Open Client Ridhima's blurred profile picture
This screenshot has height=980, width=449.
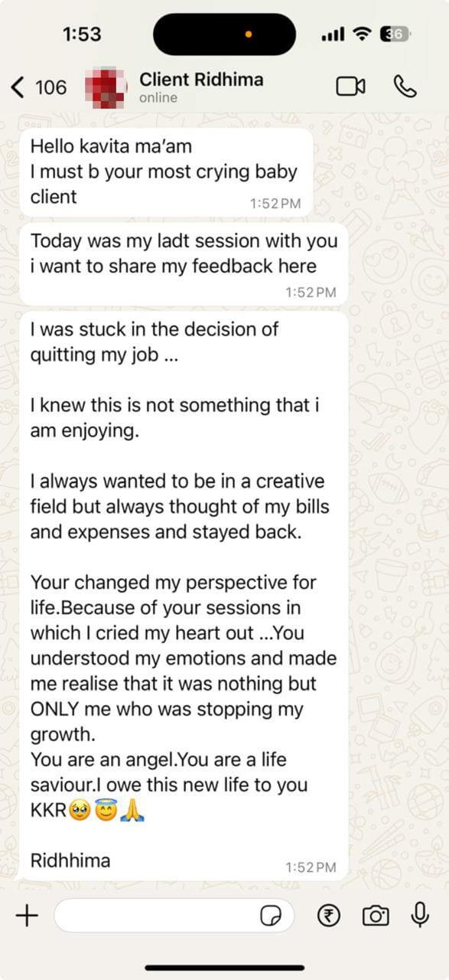106,87
